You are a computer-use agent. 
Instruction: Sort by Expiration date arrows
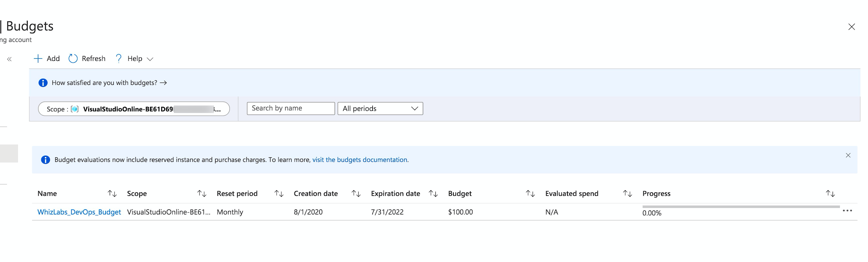(433, 193)
